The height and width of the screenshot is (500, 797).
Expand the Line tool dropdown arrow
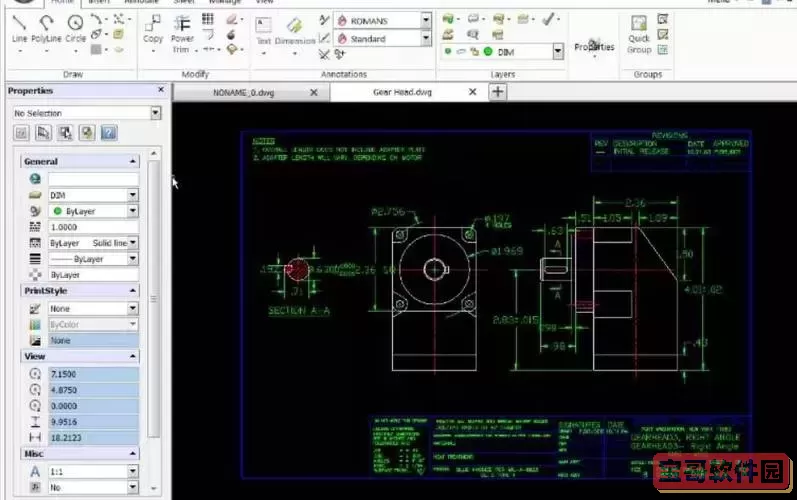[x=20, y=51]
